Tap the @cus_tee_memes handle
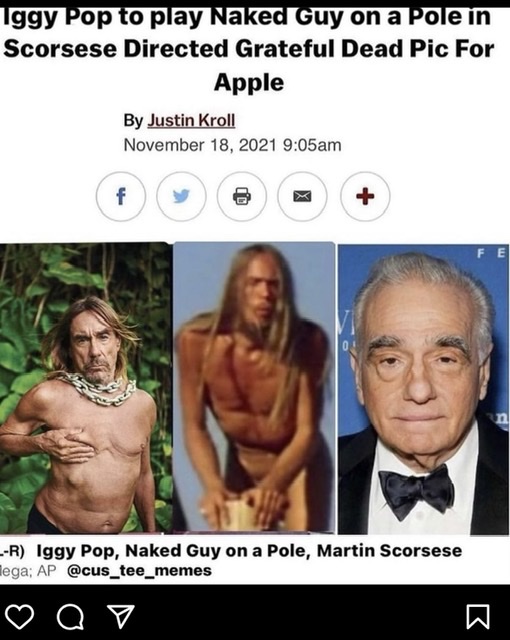This screenshot has height=640, width=510. pyautogui.click(x=139, y=570)
